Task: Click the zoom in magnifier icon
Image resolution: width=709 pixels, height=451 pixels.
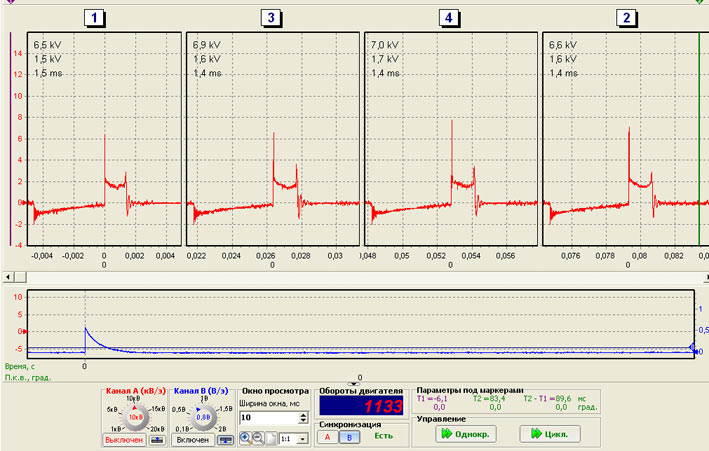Action: coord(246,437)
